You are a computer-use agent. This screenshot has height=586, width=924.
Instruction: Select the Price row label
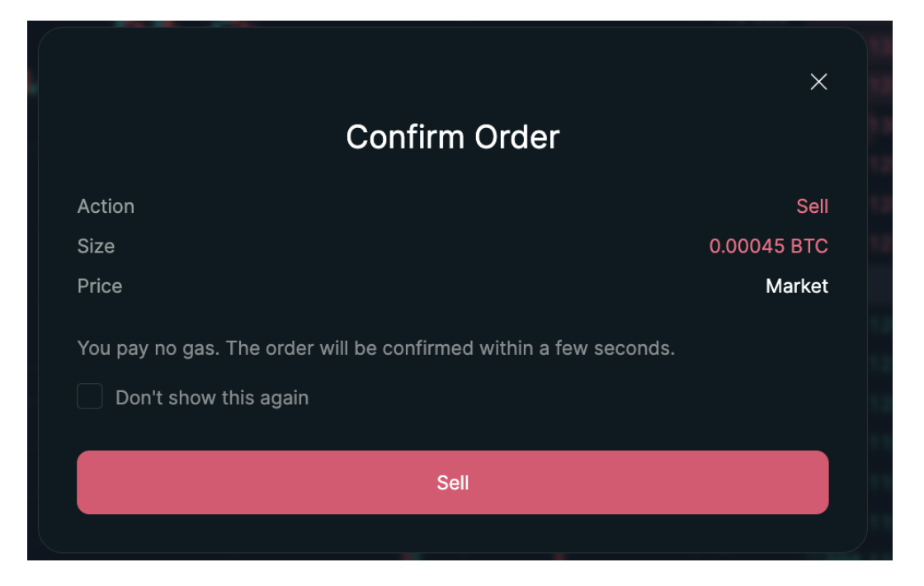pos(100,286)
